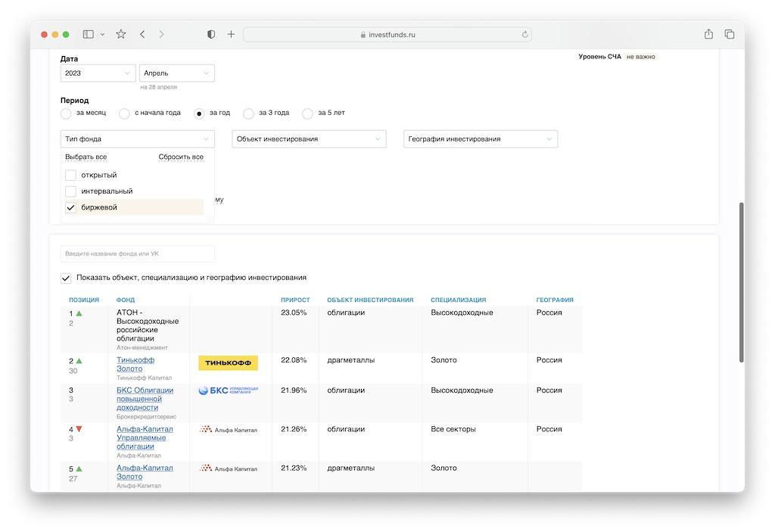Select the за 3 года period radio button

(248, 114)
